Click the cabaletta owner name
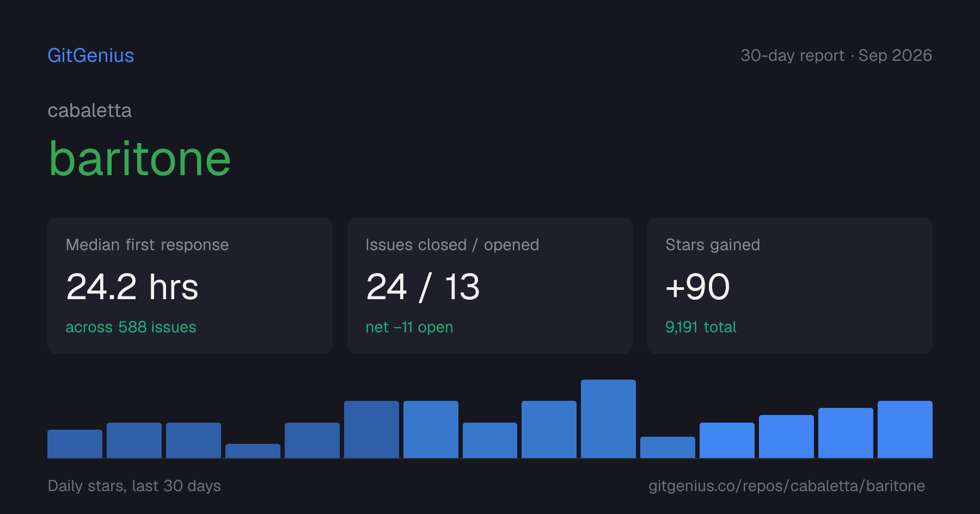980x514 pixels. (89, 110)
